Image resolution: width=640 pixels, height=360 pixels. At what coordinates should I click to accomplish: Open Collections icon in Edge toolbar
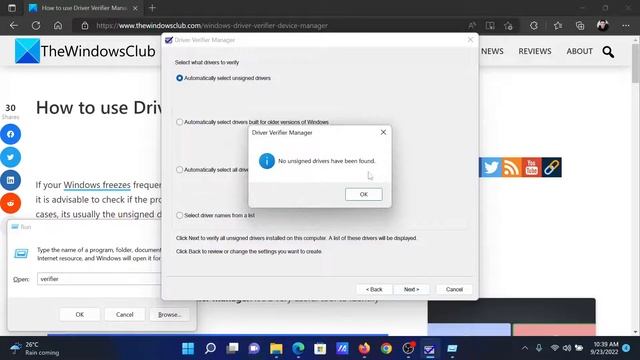pyautogui.click(x=580, y=25)
